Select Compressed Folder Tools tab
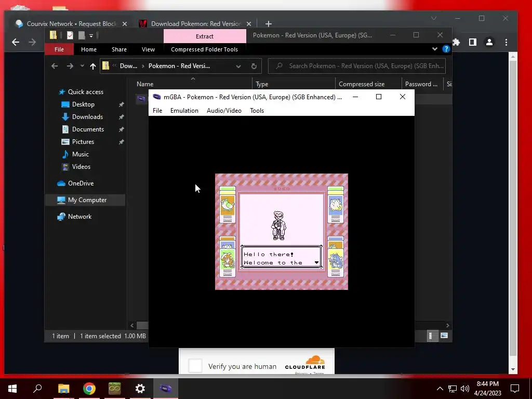The width and height of the screenshot is (532, 399). coord(204,49)
